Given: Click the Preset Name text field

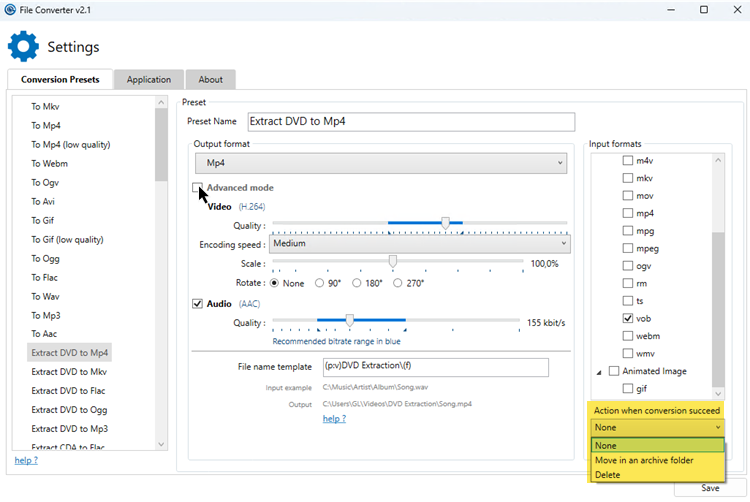Looking at the screenshot, I should tap(410, 122).
